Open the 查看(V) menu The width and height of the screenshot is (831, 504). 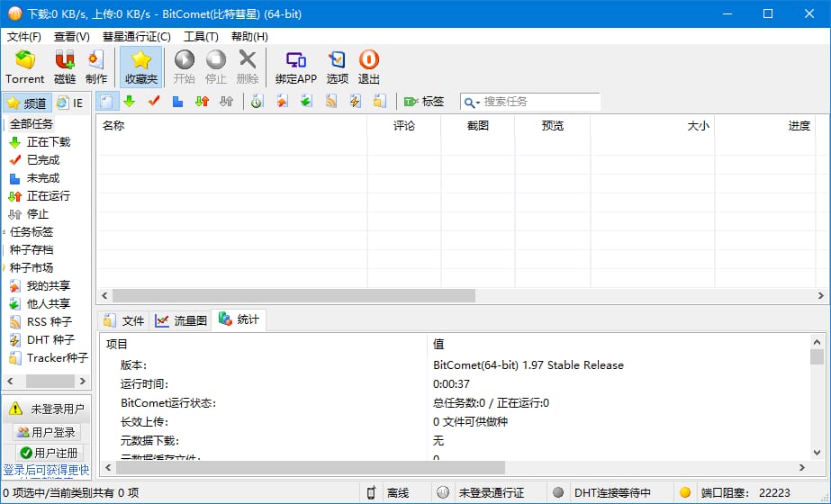tap(71, 37)
